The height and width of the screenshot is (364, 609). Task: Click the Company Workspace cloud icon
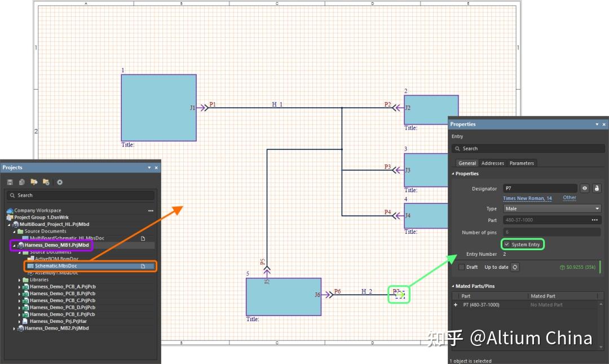[8, 210]
